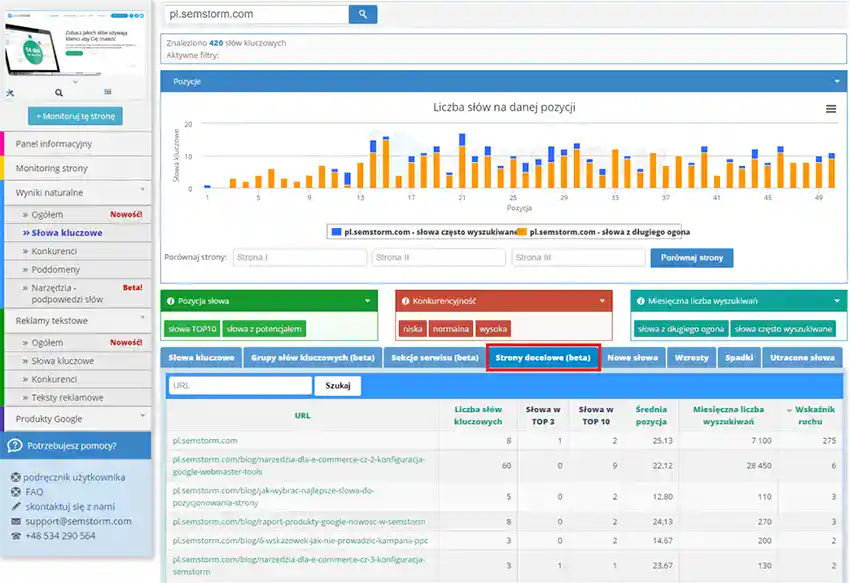The width and height of the screenshot is (850, 583).
Task: Click the info icon on Pozycja słowa
Action: point(171,301)
